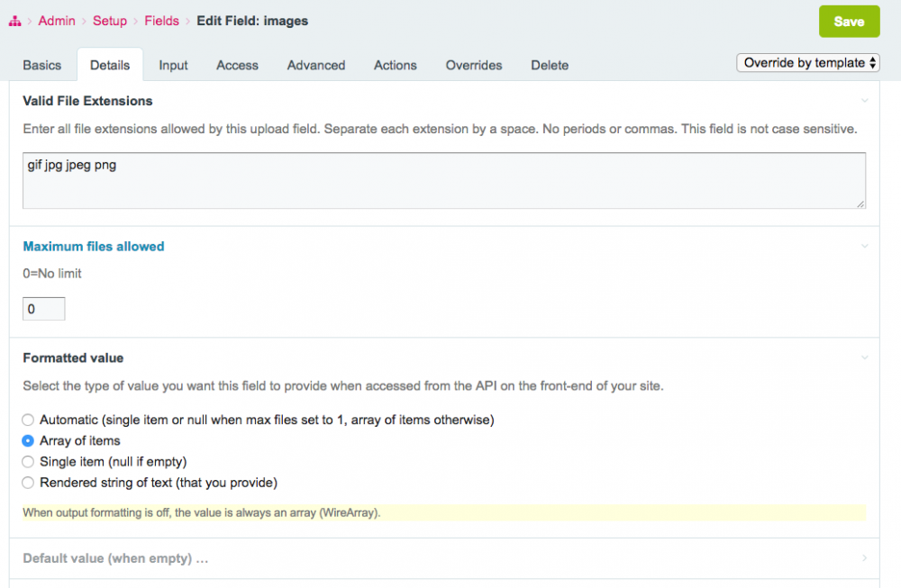Open the Advanced tab
Image resolution: width=901 pixels, height=588 pixels.
316,65
